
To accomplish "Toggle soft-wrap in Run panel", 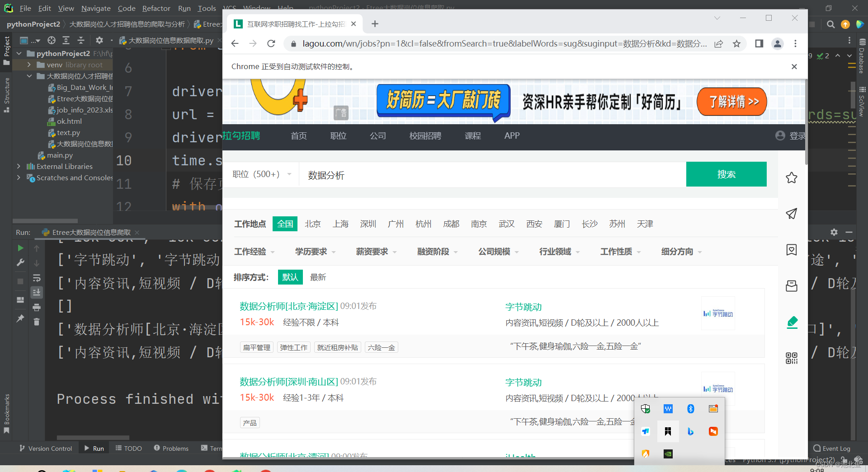I will click(x=37, y=278).
